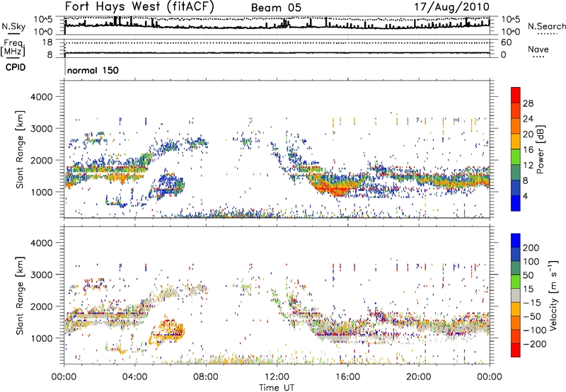The height and width of the screenshot is (392, 566).
Task: Click the '50' tick on the Velocity scale
Action: pos(528,275)
